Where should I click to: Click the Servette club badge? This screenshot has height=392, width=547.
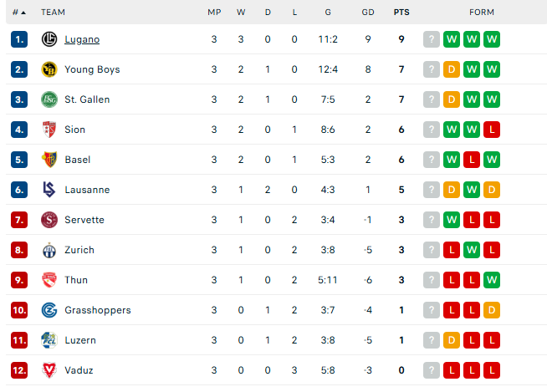49,220
